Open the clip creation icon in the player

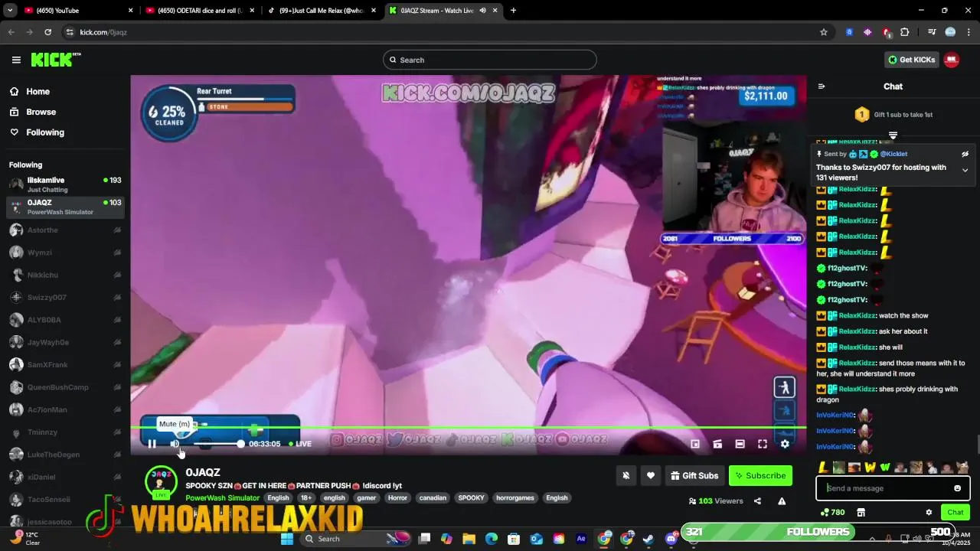pos(717,444)
